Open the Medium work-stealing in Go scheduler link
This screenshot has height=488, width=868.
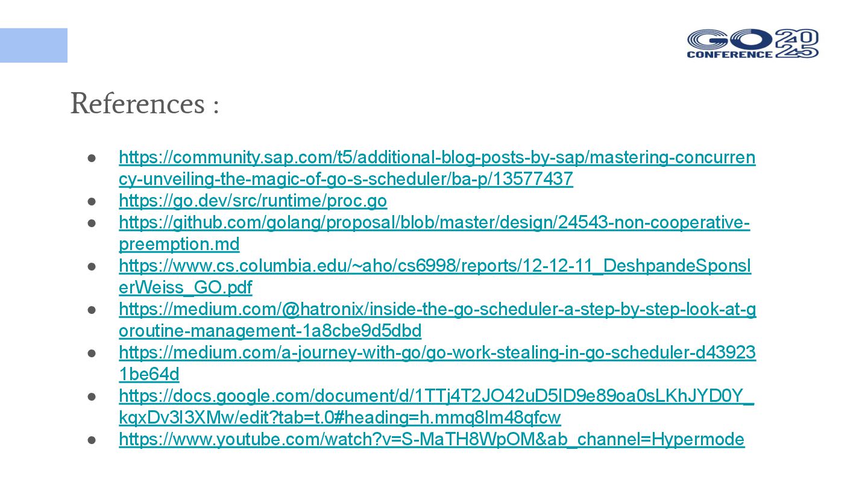tap(438, 363)
